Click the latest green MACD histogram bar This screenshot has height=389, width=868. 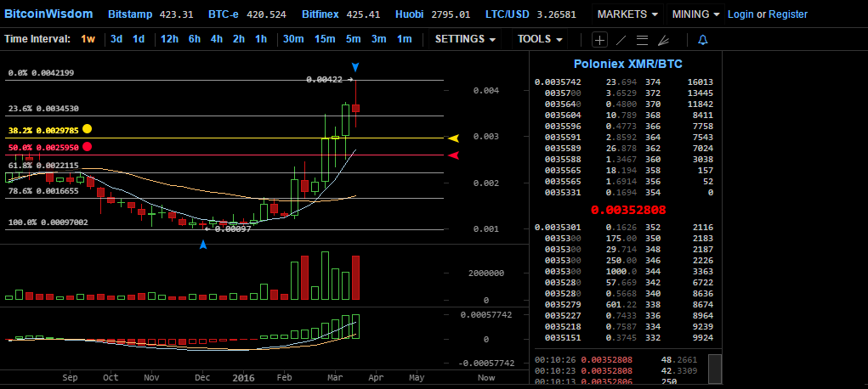[x=356, y=326]
